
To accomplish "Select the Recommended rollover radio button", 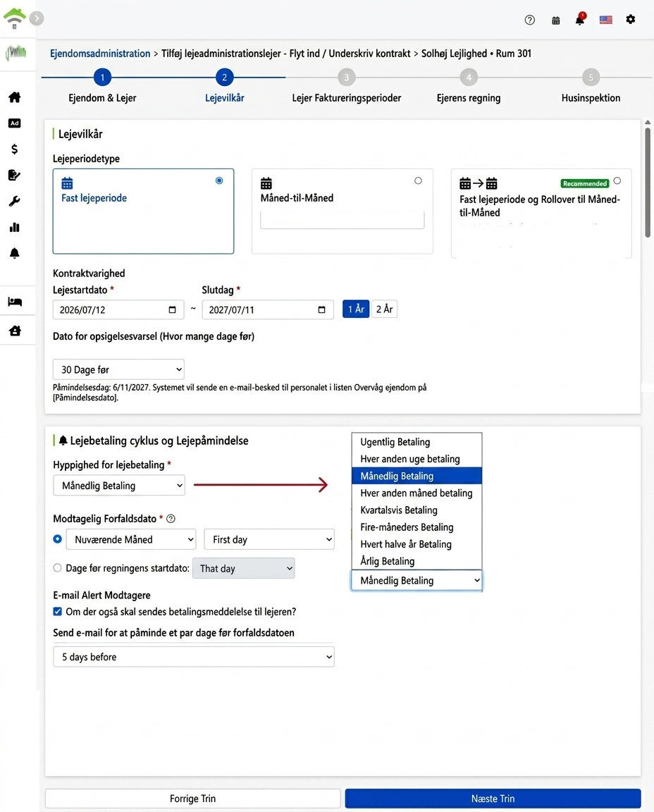I will click(617, 180).
